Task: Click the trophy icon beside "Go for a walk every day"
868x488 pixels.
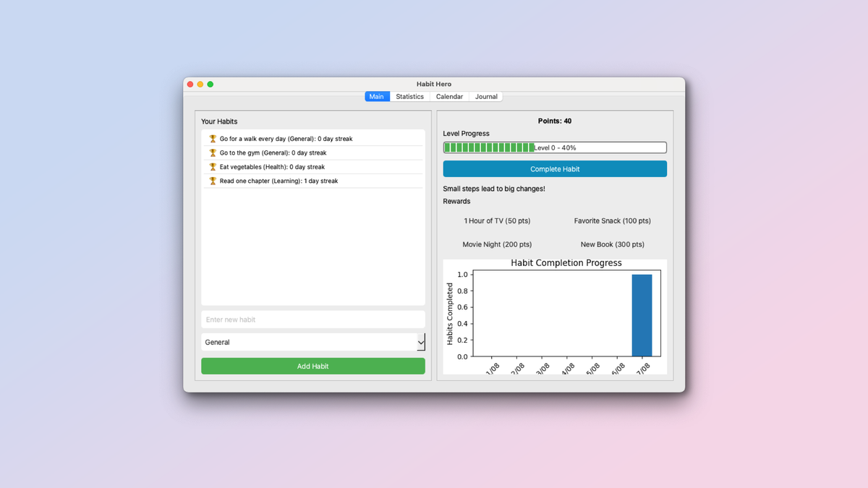Action: point(212,138)
